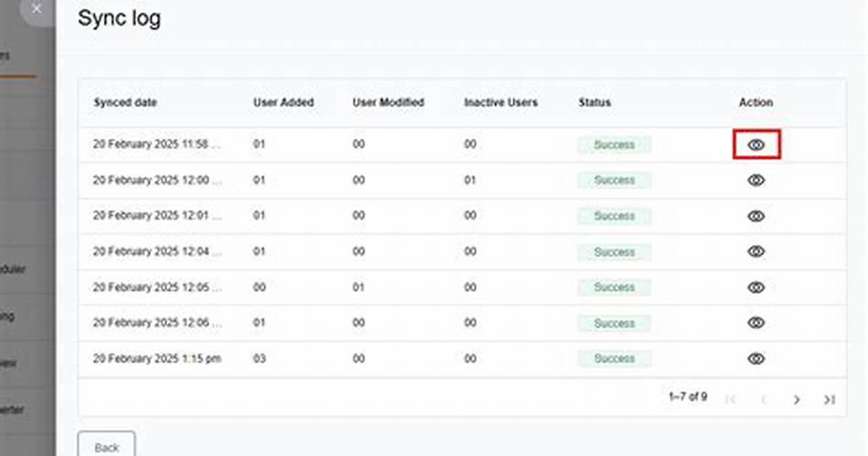Click the Status column header
Viewport: 868px width, 456px height.
(x=594, y=102)
